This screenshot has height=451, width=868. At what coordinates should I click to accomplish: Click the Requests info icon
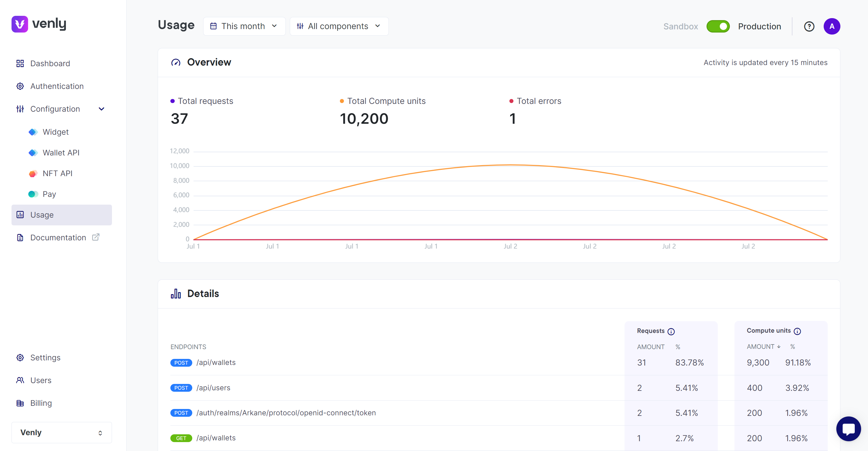(671, 331)
